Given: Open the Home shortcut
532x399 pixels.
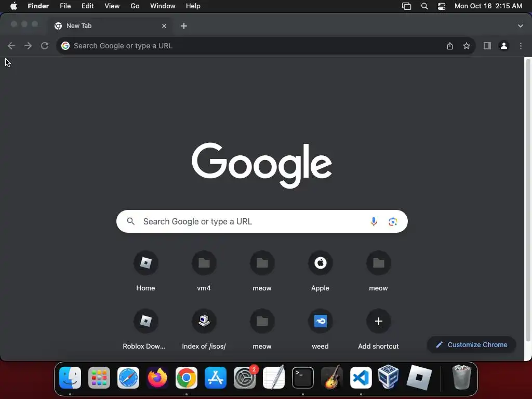Looking at the screenshot, I should (x=145, y=271).
